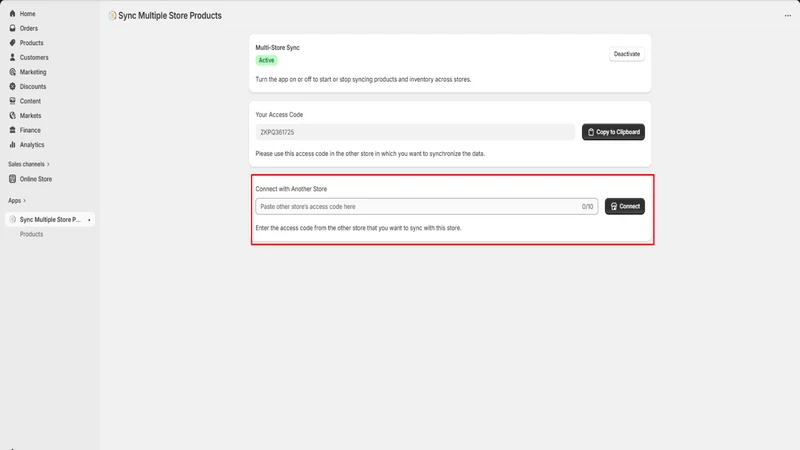Viewport: 800px width, 450px height.
Task: Click the Analytics bar chart icon
Action: 12,144
